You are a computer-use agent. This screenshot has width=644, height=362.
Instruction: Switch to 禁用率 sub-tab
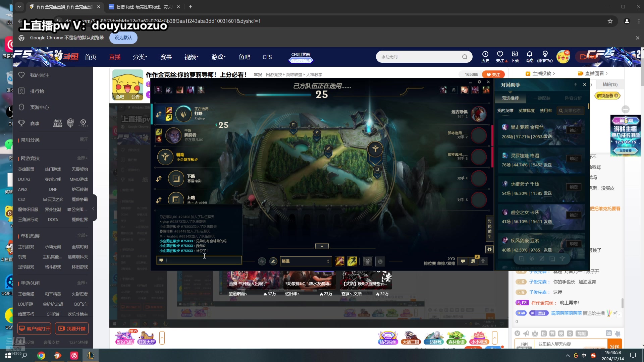coord(546,111)
